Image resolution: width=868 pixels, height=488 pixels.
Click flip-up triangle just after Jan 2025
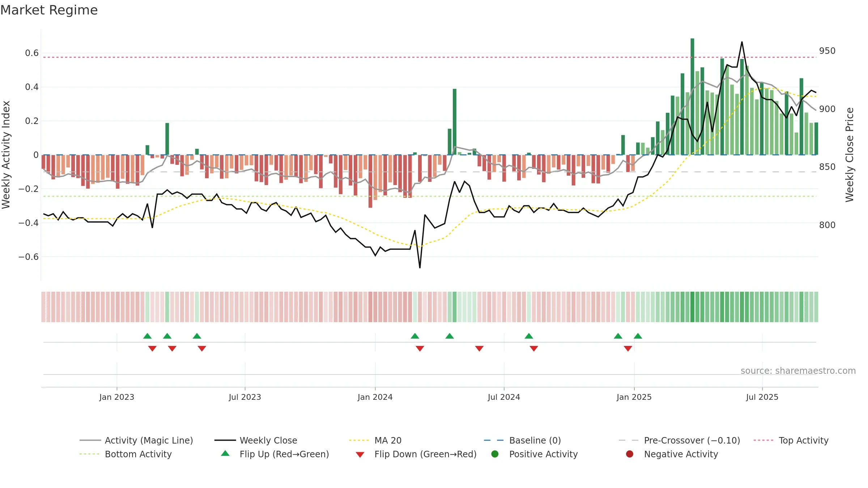[638, 336]
